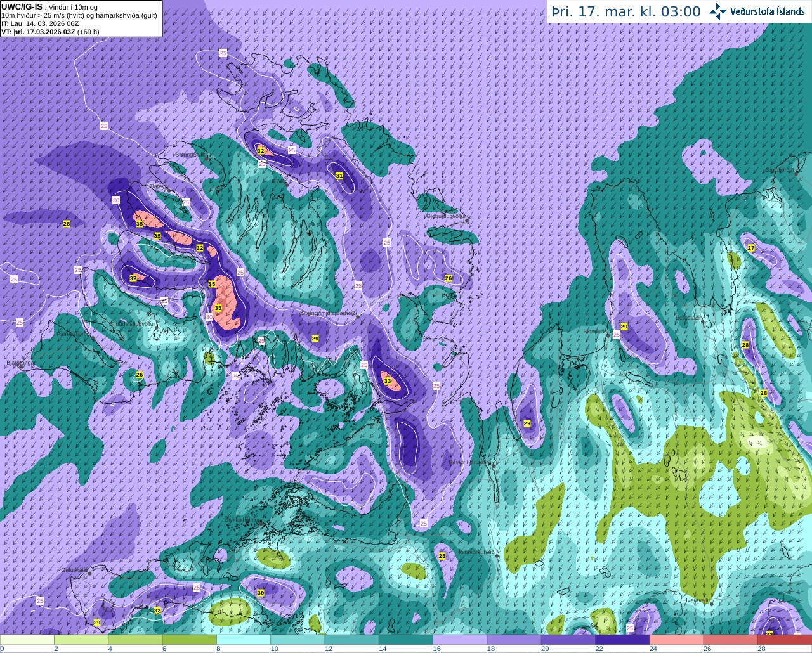Click the Hveravellir station label
This screenshot has width=812, height=653.
697,600
